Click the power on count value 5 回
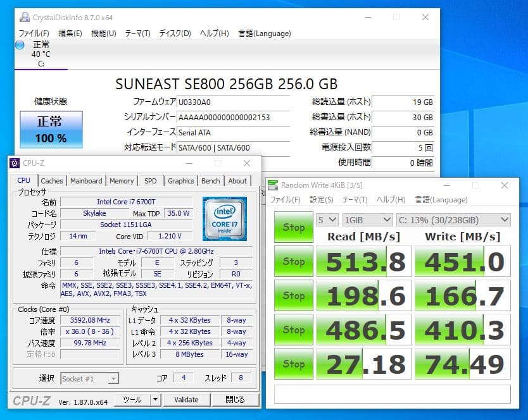The height and width of the screenshot is (420, 528). click(403, 148)
